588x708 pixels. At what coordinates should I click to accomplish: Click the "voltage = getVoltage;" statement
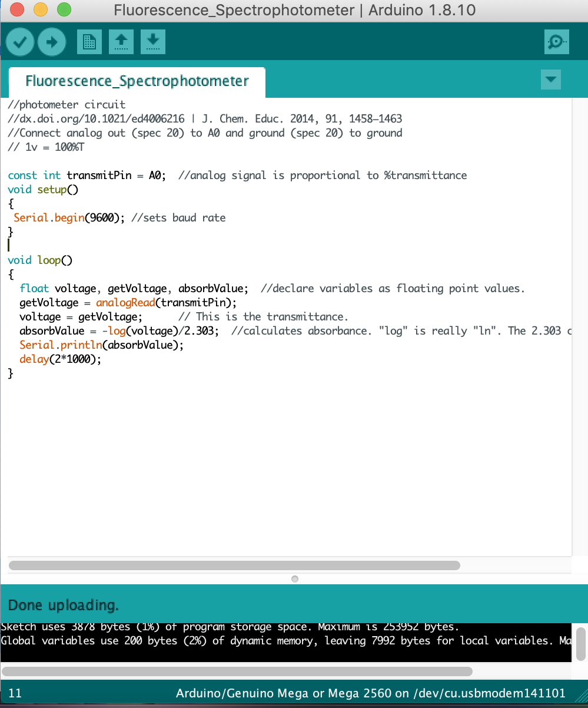click(x=81, y=317)
